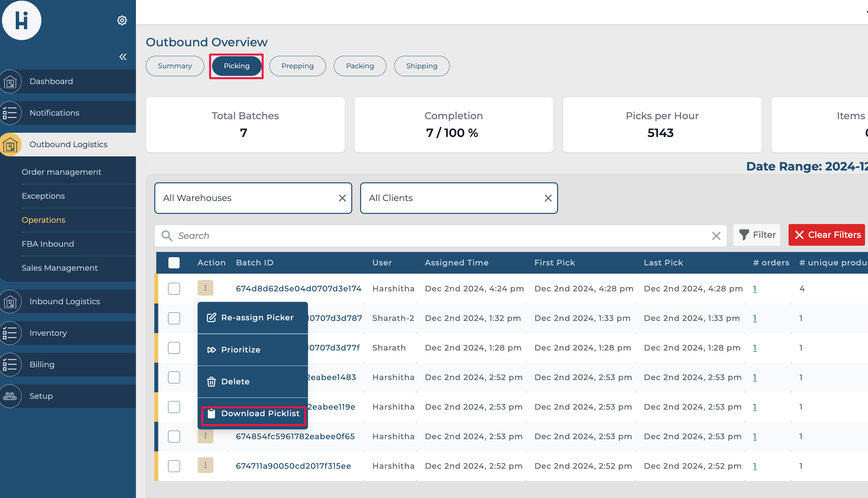Open action menu for batch 674711a90050cd2017f315ee
The height and width of the screenshot is (498, 868).
pyautogui.click(x=206, y=465)
